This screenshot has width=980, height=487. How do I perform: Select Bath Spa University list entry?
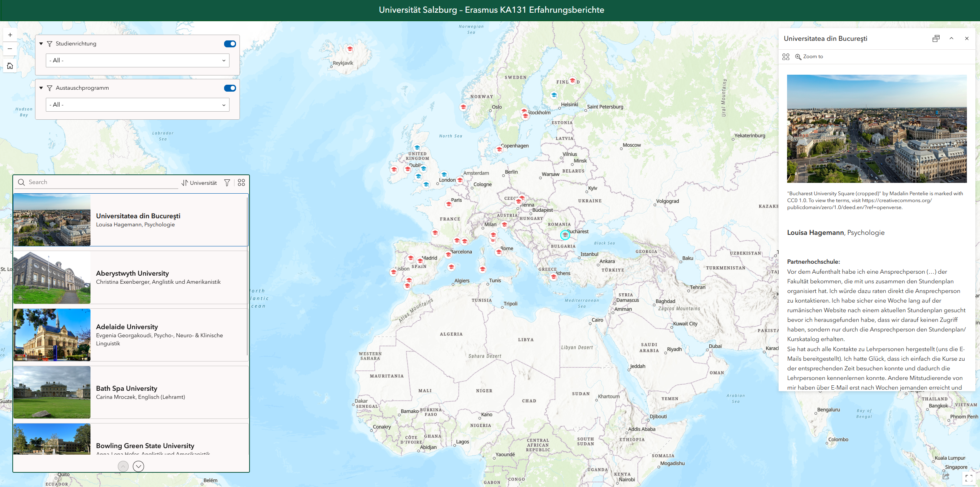pyautogui.click(x=131, y=392)
